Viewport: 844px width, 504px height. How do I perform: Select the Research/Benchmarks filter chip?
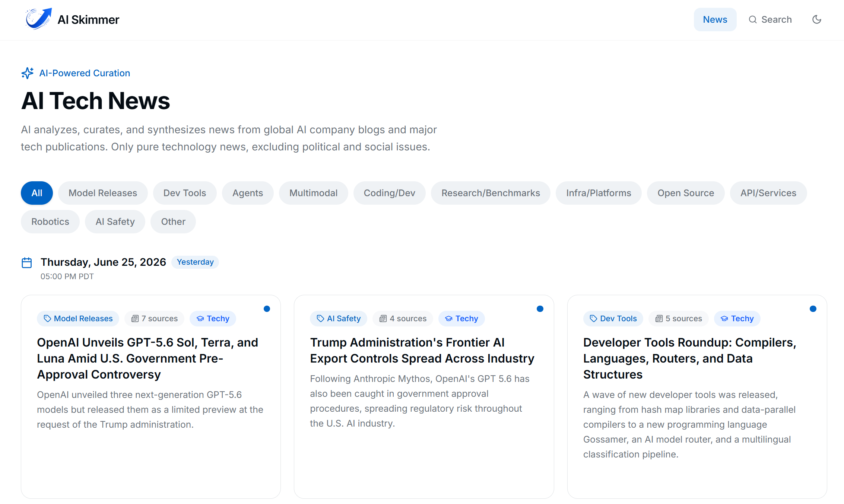(491, 193)
